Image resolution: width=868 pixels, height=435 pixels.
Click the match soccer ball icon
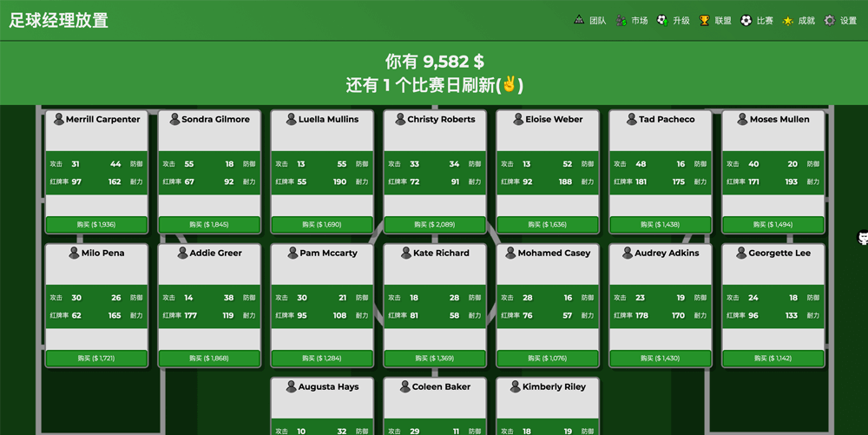tap(746, 21)
